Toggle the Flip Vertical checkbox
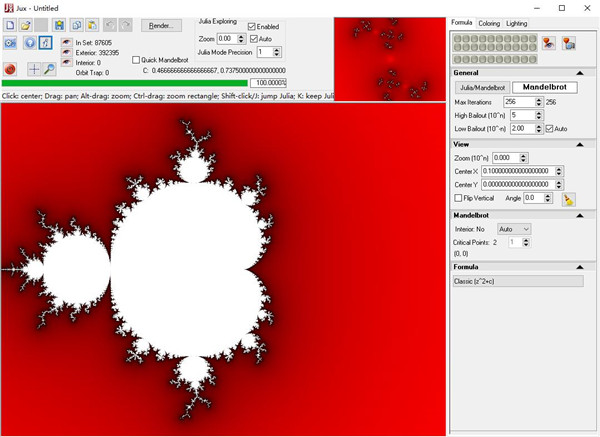Screen dimensions: 600x437 point(459,198)
